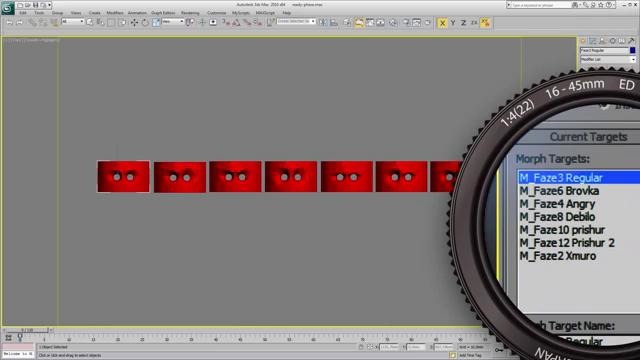Screen dimensions: 640x360
Task: Activate the Select and Rotate tool
Action: (145, 23)
